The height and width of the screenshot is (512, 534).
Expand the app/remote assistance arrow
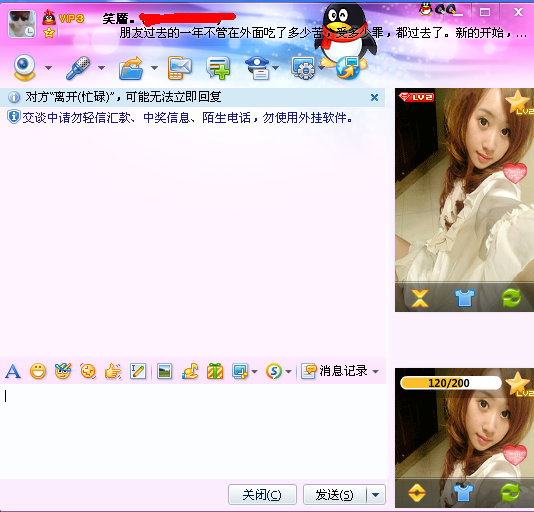(321, 68)
